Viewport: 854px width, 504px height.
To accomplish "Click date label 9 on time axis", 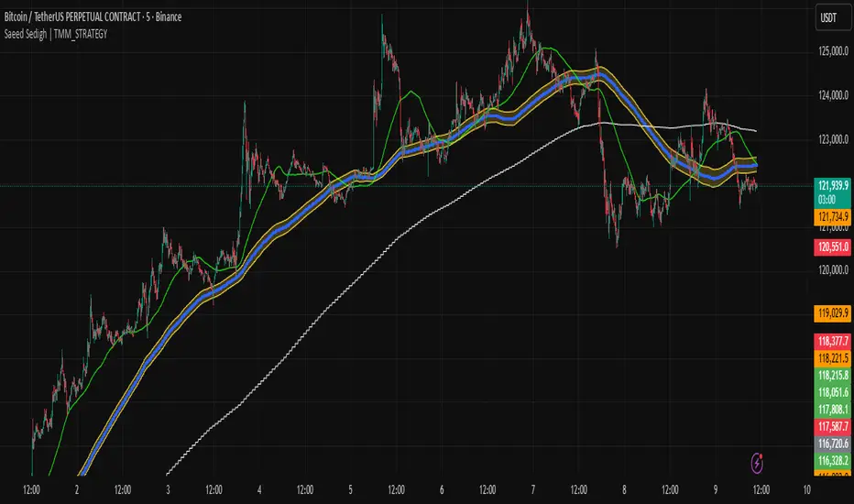I will pyautogui.click(x=716, y=490).
